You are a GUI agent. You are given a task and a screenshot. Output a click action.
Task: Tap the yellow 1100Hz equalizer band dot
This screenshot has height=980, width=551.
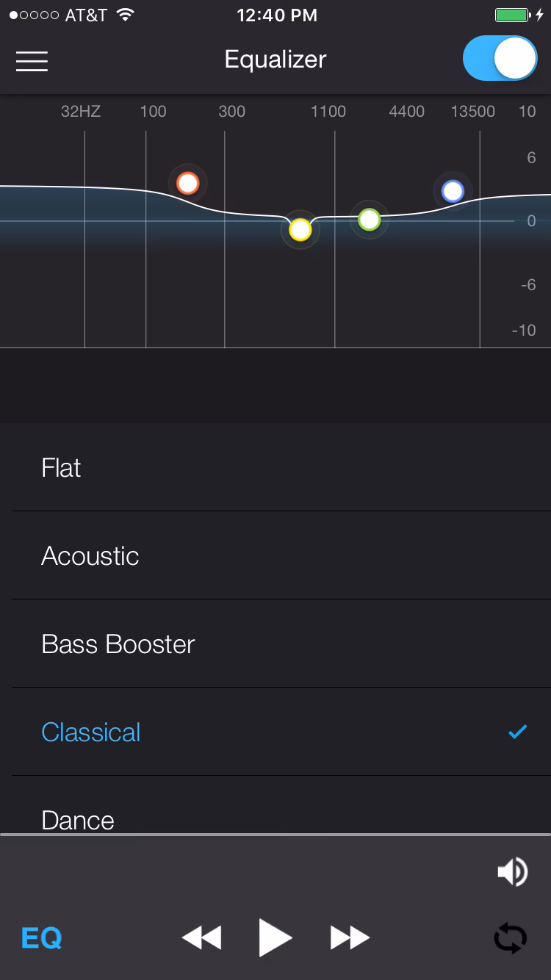(x=300, y=230)
